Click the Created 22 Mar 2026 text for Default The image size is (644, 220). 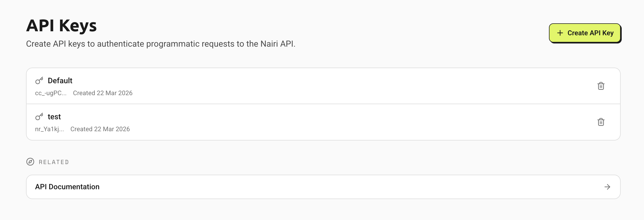(103, 93)
